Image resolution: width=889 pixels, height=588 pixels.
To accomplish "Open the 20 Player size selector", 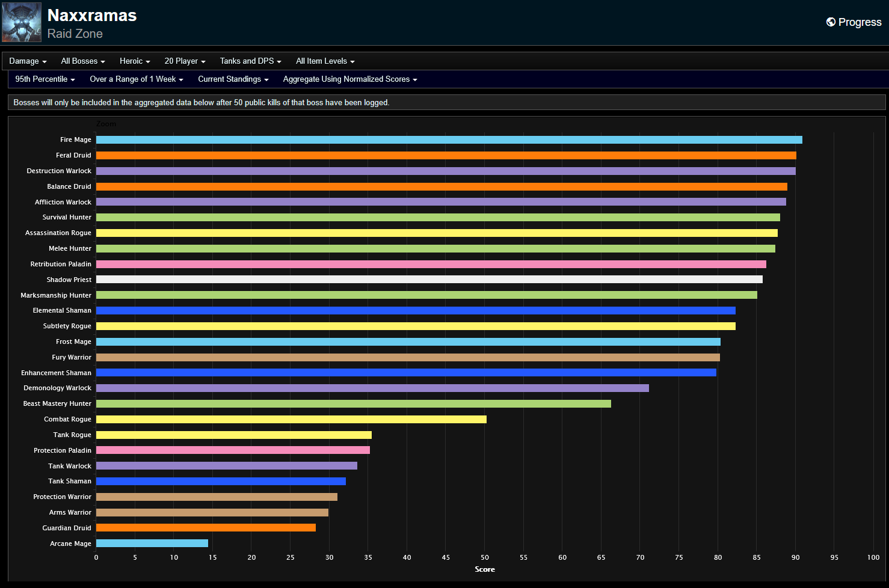I will tap(184, 61).
